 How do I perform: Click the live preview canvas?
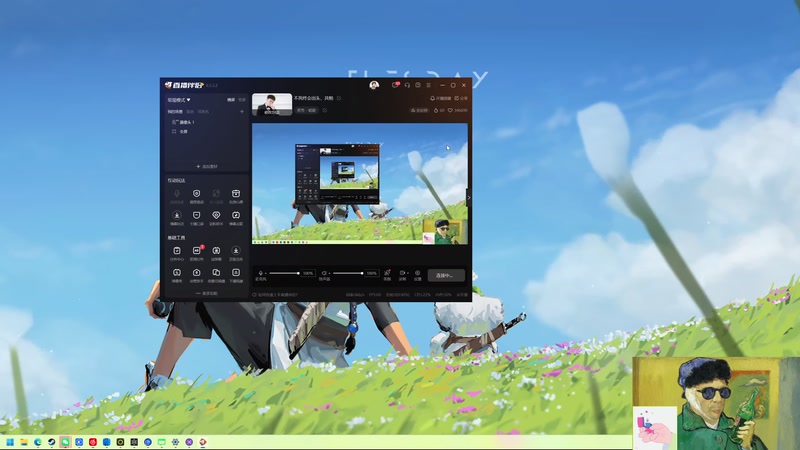pyautogui.click(x=360, y=184)
